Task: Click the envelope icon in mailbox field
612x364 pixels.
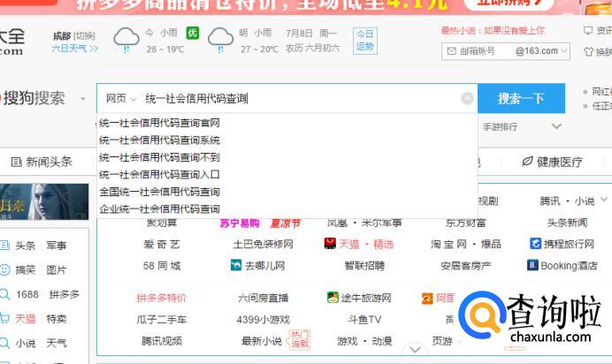Action: tap(452, 51)
